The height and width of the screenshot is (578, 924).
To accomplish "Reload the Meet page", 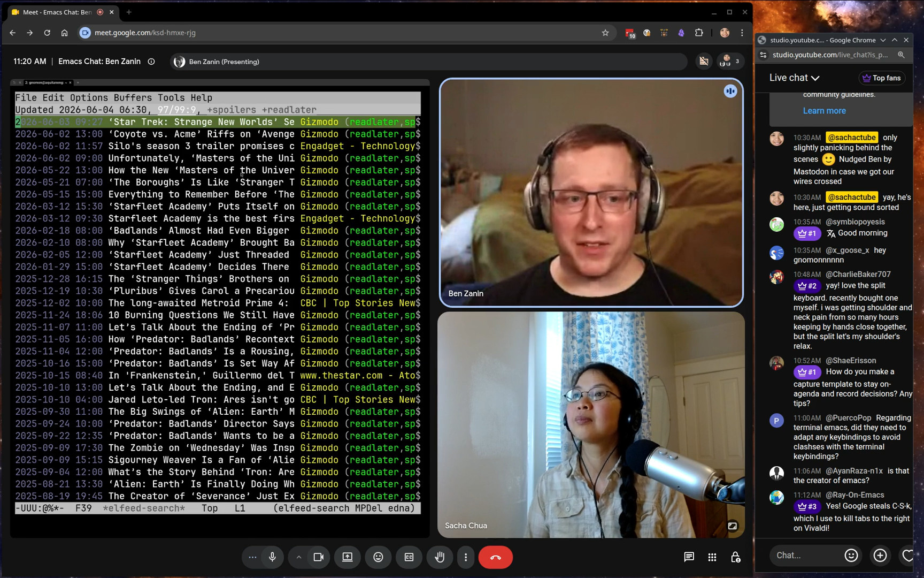I will [47, 33].
